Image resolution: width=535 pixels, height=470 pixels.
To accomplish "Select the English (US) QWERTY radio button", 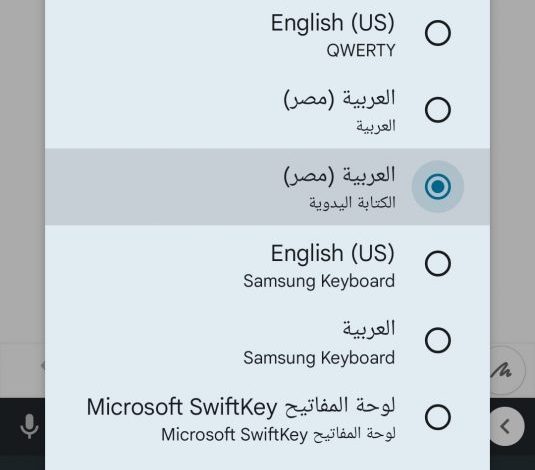I will (x=438, y=33).
